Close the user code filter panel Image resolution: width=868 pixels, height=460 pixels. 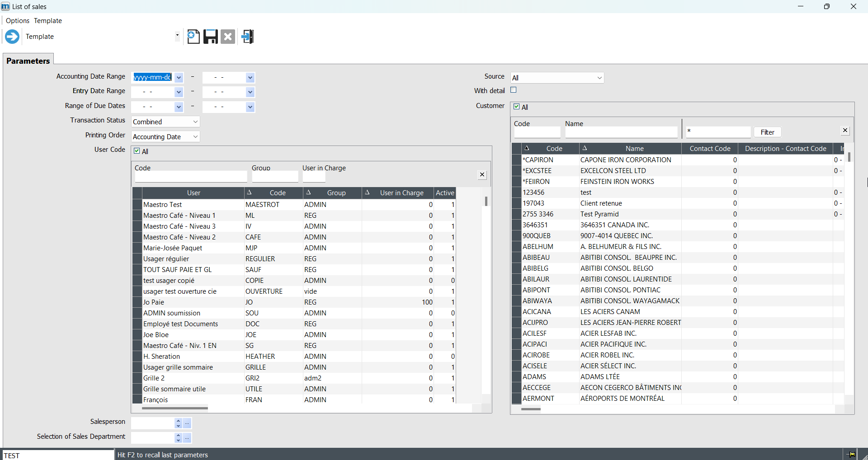(482, 175)
